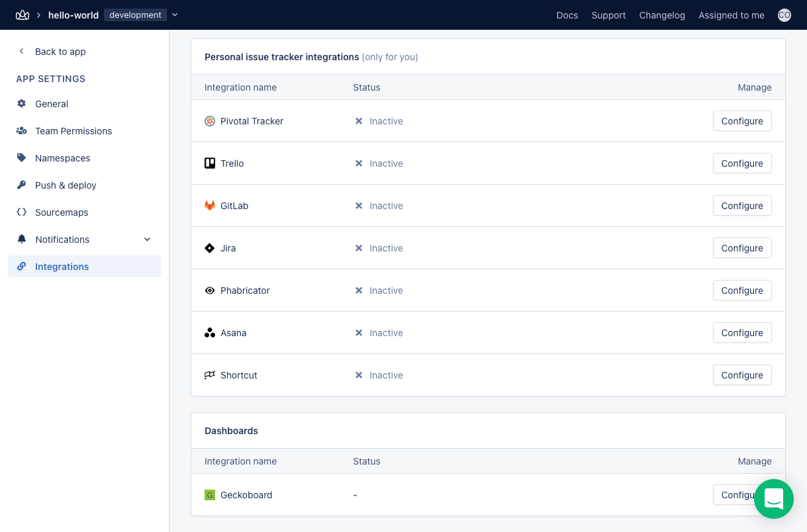Configure the GitLab integration
807x532 pixels.
742,206
